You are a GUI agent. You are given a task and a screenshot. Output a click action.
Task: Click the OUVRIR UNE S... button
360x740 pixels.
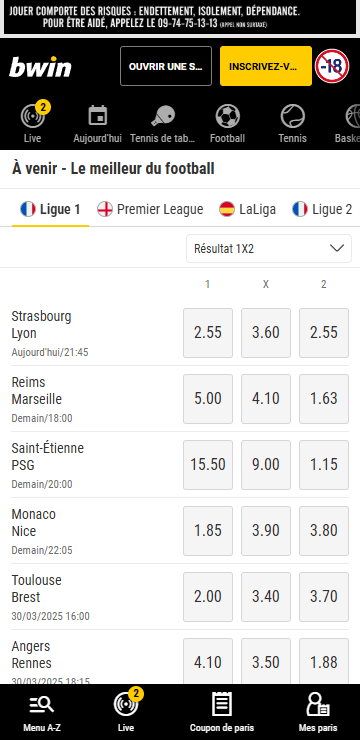point(166,66)
